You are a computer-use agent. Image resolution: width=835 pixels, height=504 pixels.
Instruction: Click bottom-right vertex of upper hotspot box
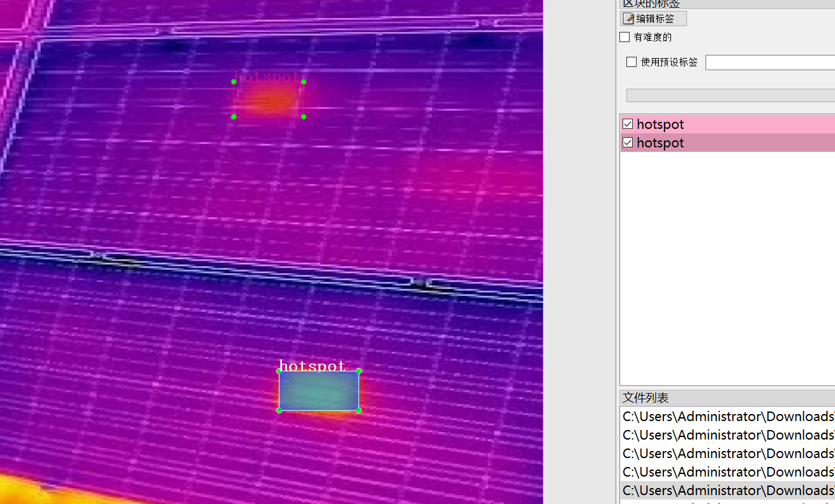(x=304, y=117)
